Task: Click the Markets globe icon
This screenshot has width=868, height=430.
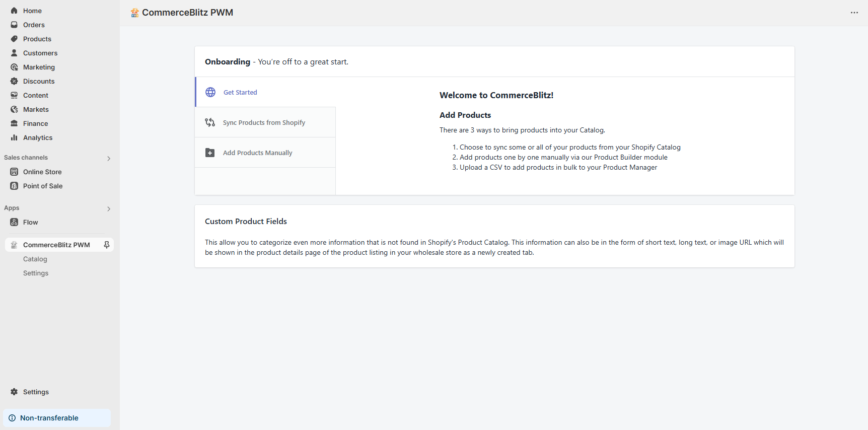Action: pyautogui.click(x=14, y=109)
